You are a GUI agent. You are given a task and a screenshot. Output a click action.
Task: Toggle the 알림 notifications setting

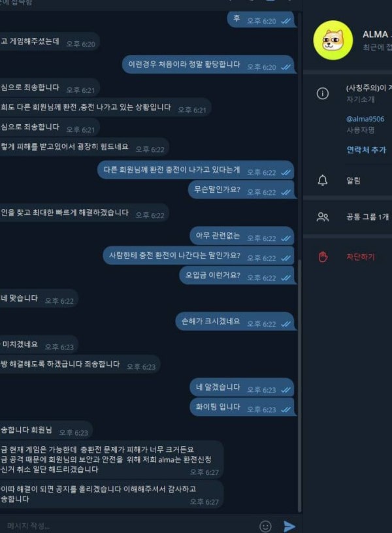click(348, 180)
